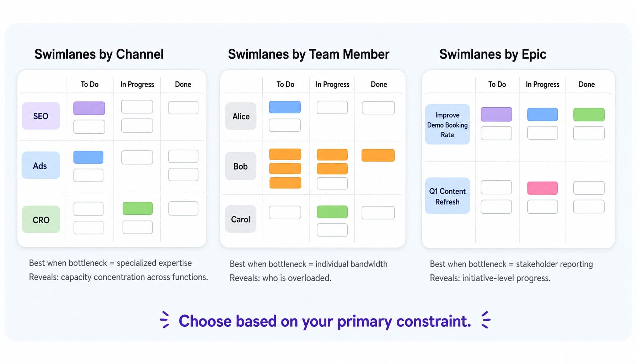This screenshot has width=637, height=364.
Task: Click 'Reveals: who is overloaded.' text
Action: (280, 278)
